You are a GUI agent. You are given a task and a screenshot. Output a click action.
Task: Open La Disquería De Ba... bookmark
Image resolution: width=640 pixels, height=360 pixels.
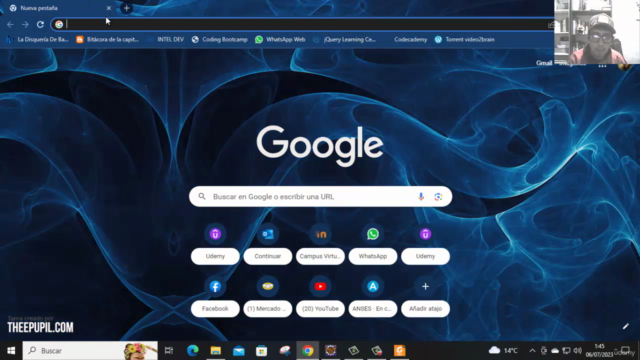click(x=38, y=40)
